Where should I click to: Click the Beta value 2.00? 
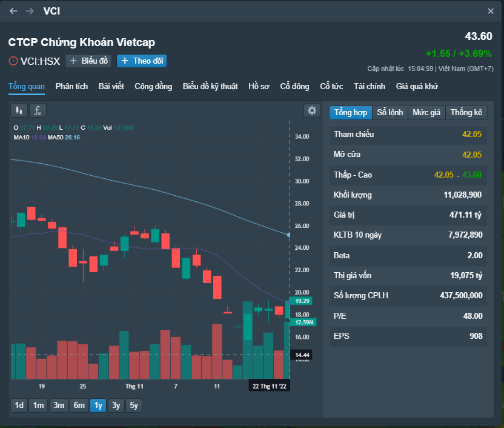pyautogui.click(x=475, y=255)
